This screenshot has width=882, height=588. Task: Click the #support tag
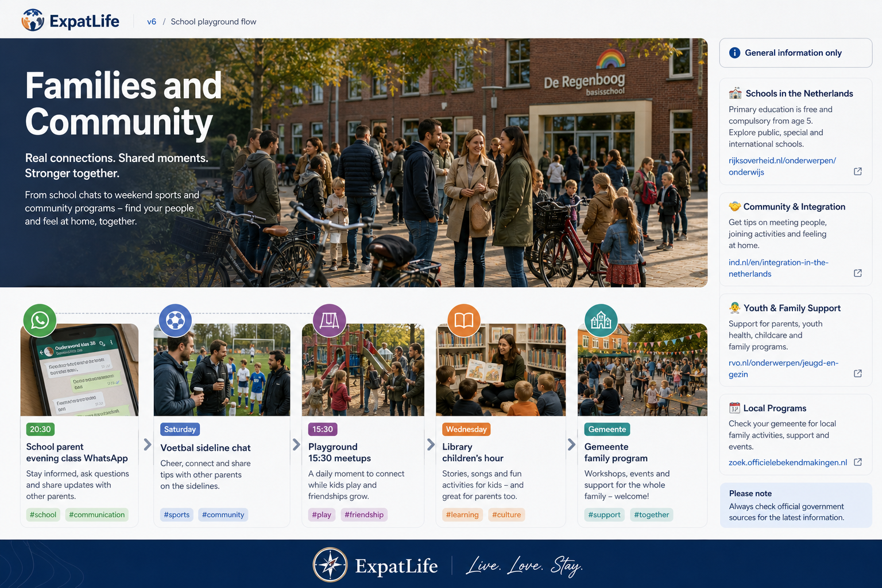pos(605,514)
